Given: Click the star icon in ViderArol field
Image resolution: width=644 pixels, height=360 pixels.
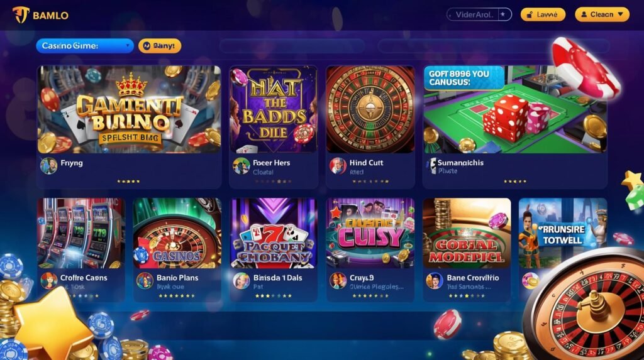Looking at the screenshot, I should [502, 14].
